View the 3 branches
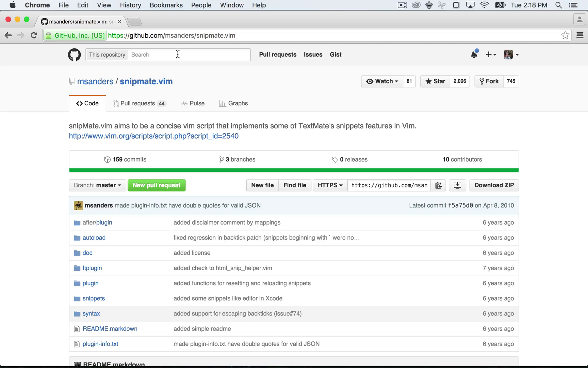The image size is (588, 368). click(237, 159)
